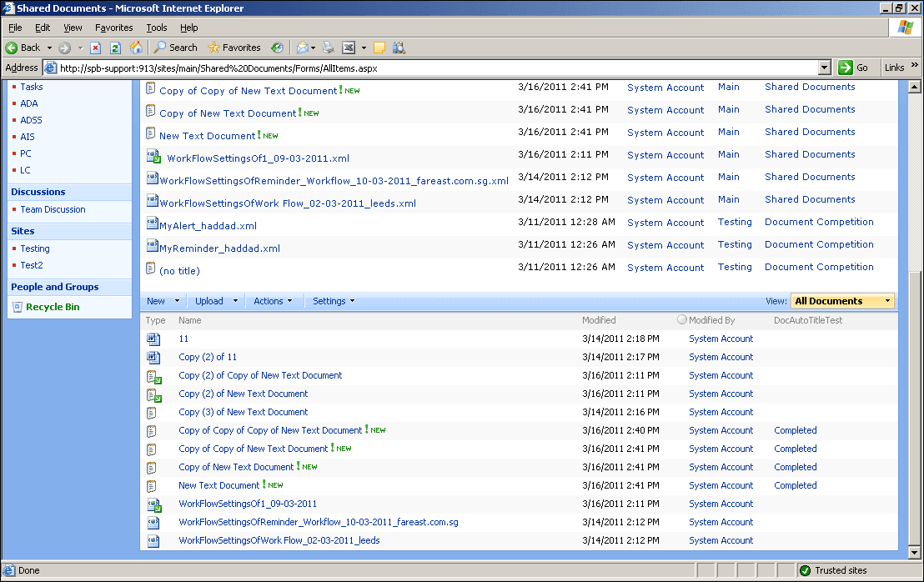Click the Recycle Bin icon in sidebar
This screenshot has width=924, height=582.
(18, 307)
